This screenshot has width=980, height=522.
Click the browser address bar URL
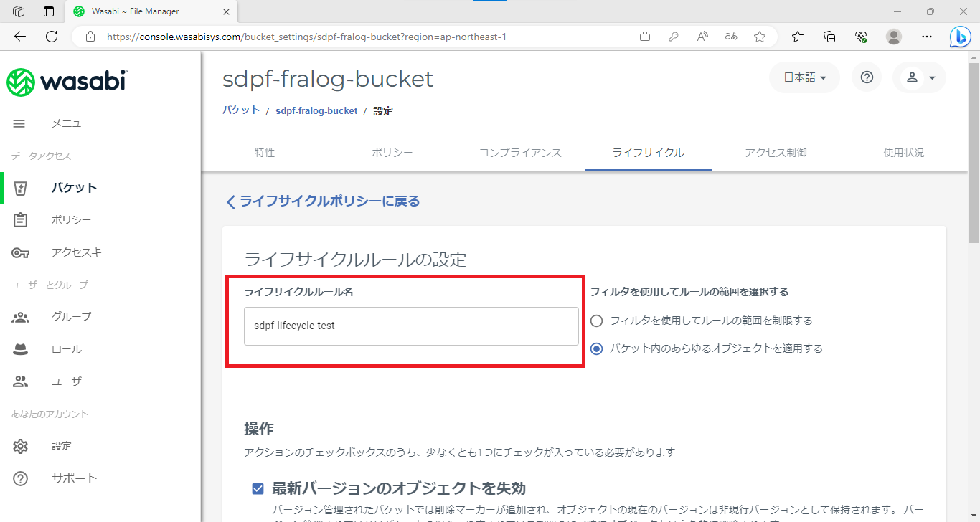click(x=306, y=37)
